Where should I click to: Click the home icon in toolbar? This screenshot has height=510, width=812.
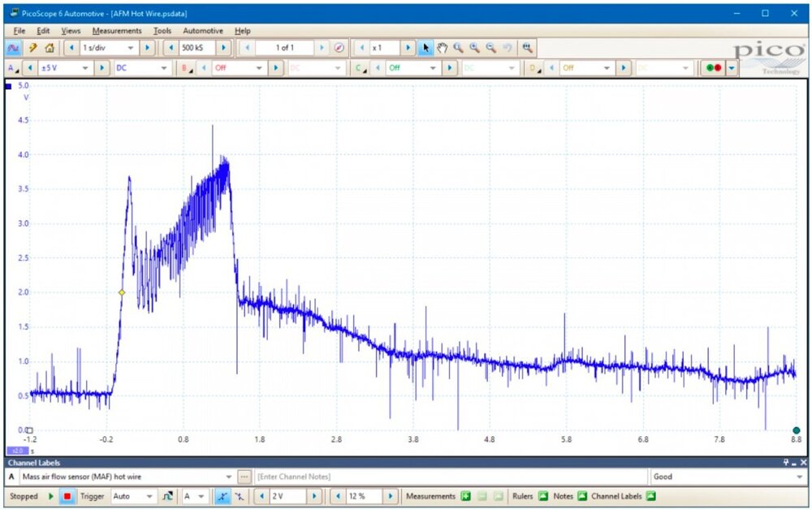[49, 48]
